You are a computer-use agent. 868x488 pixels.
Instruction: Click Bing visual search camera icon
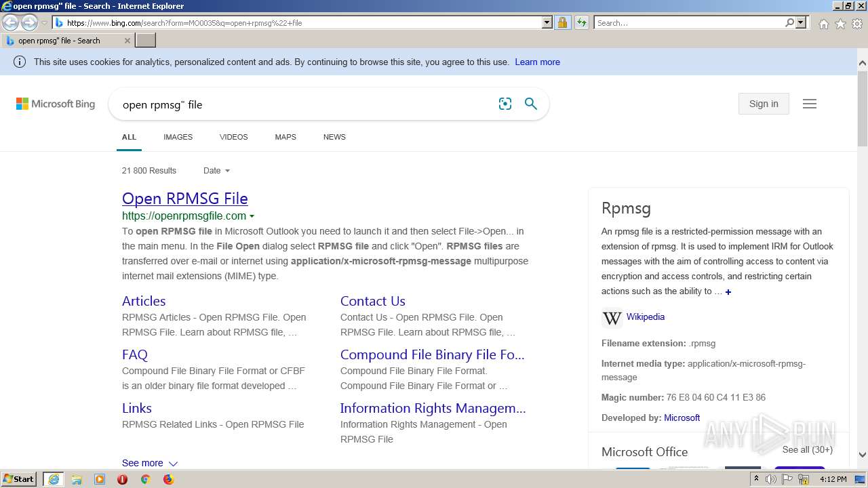(505, 104)
